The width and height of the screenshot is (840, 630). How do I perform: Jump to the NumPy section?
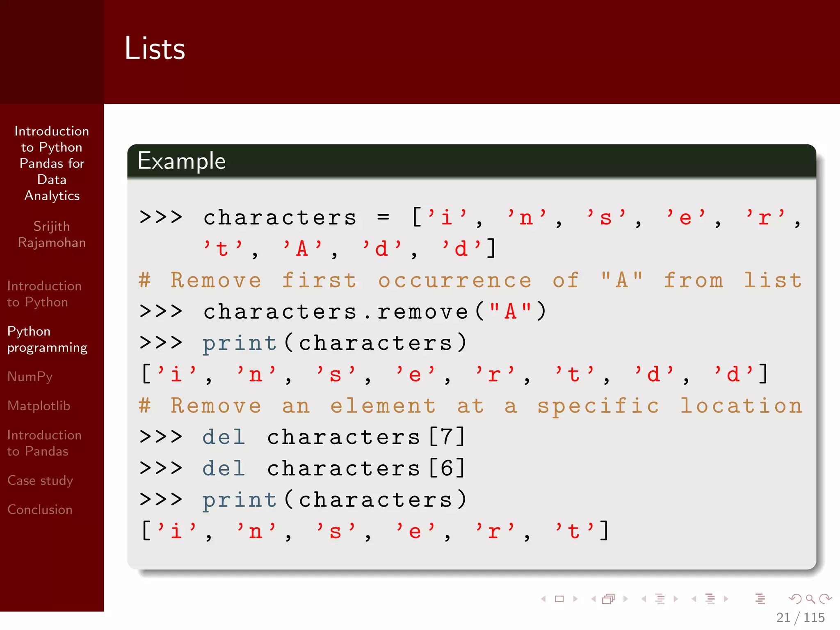pyautogui.click(x=30, y=377)
